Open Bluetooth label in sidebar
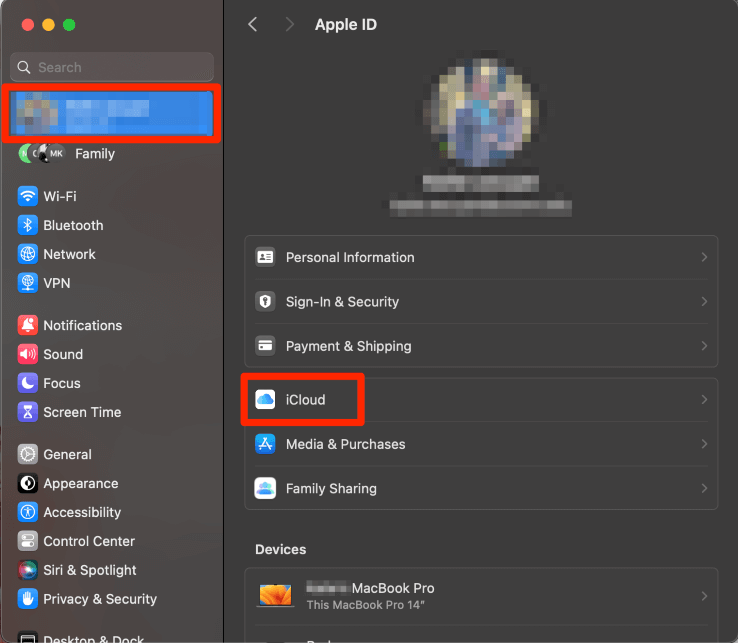Viewport: 738px width, 643px height. [x=73, y=225]
